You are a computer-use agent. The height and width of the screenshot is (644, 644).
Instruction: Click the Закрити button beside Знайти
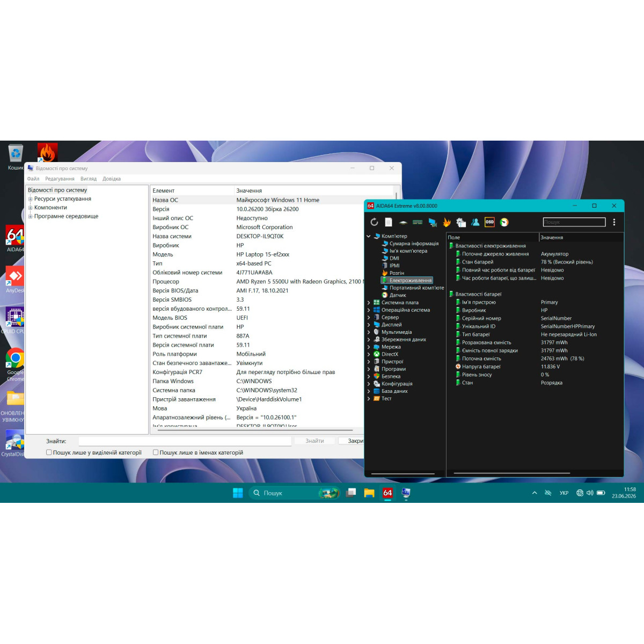pyautogui.click(x=352, y=441)
